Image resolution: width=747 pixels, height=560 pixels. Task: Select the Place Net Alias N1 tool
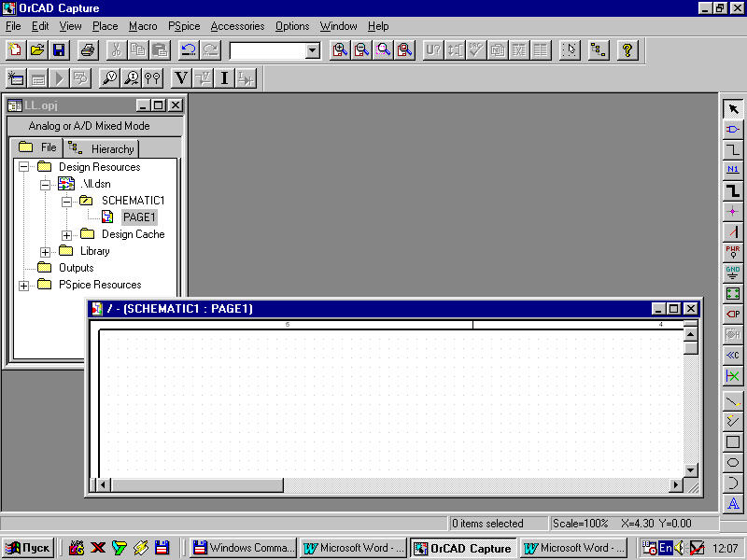(x=733, y=171)
